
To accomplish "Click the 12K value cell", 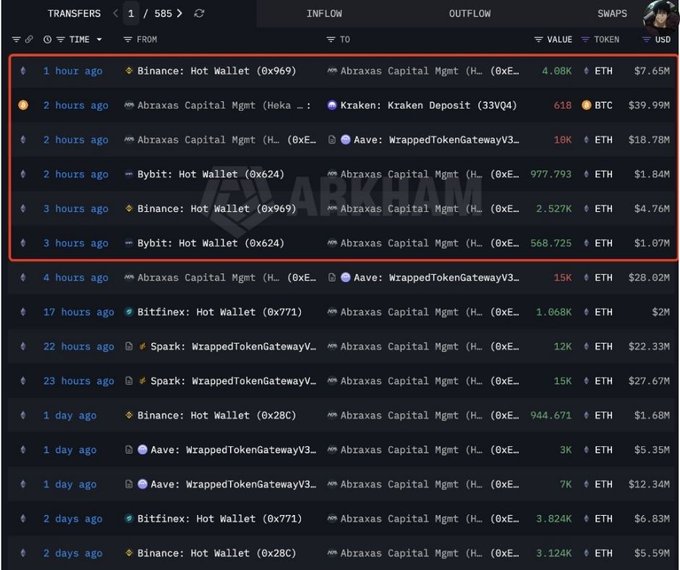I will tap(562, 347).
